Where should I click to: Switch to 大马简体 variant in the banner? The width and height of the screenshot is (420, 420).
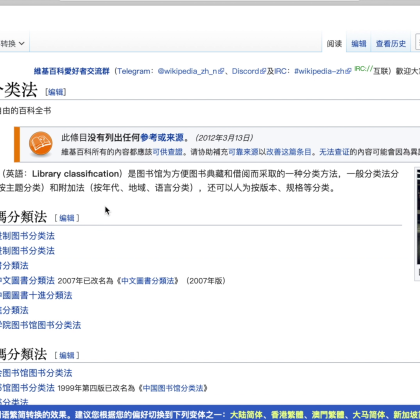369,415
